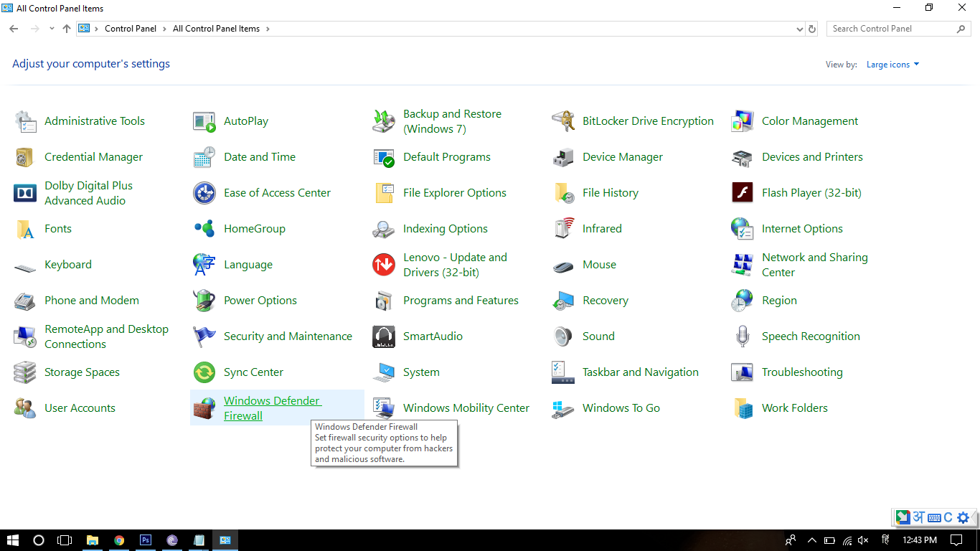Click the Phone and Modem link

(92, 301)
